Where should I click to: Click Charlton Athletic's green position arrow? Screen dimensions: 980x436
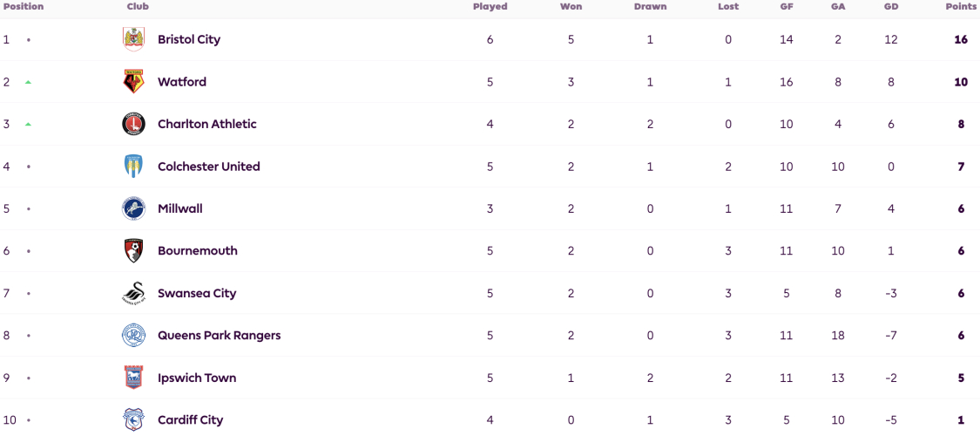[28, 124]
